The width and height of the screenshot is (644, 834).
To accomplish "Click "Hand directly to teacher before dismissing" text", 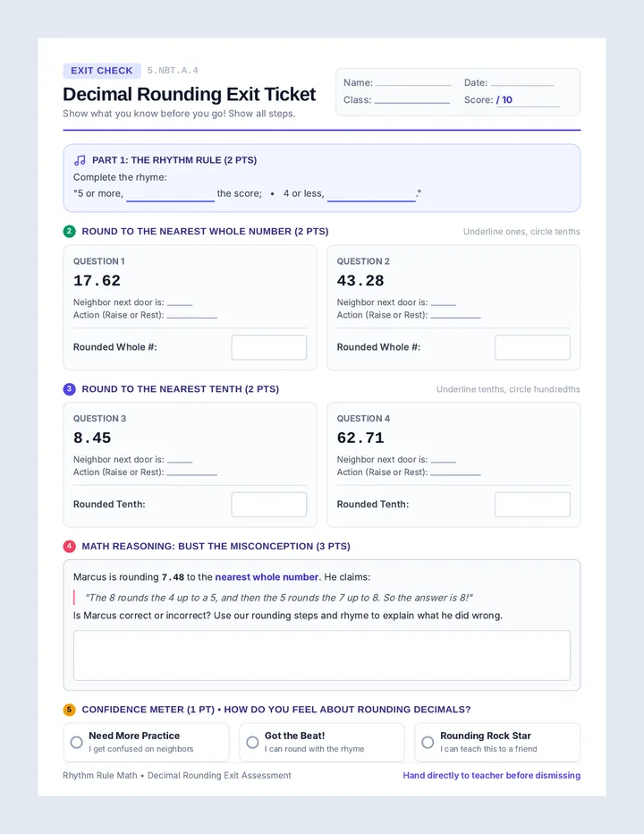I will point(491,776).
